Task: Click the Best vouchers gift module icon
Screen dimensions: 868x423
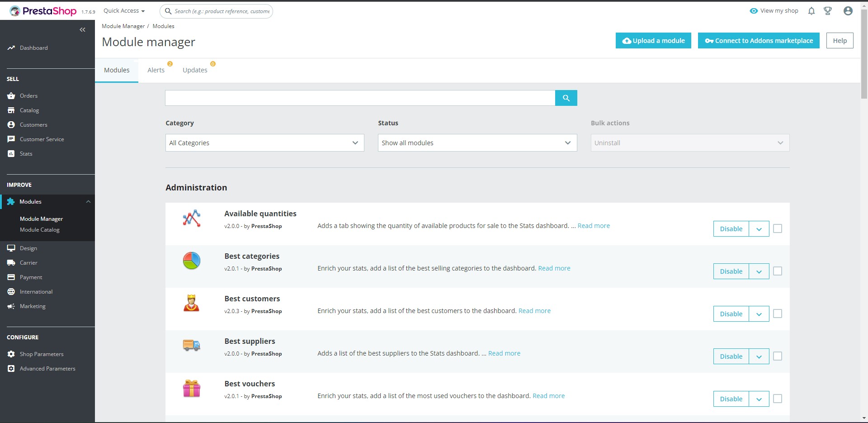Action: (x=192, y=388)
